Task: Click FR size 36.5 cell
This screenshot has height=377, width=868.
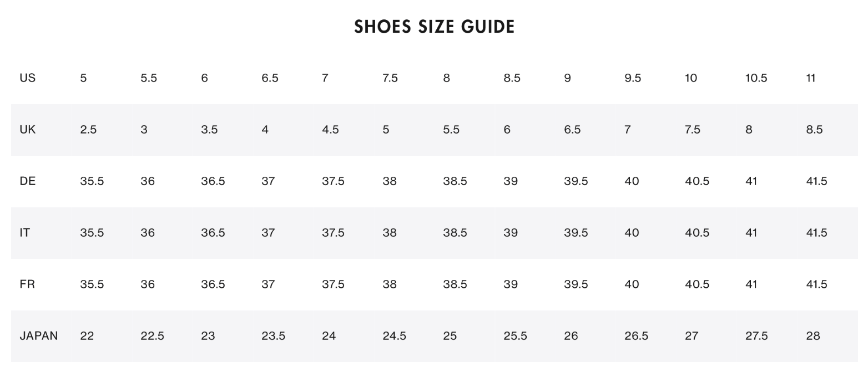Action: [213, 284]
